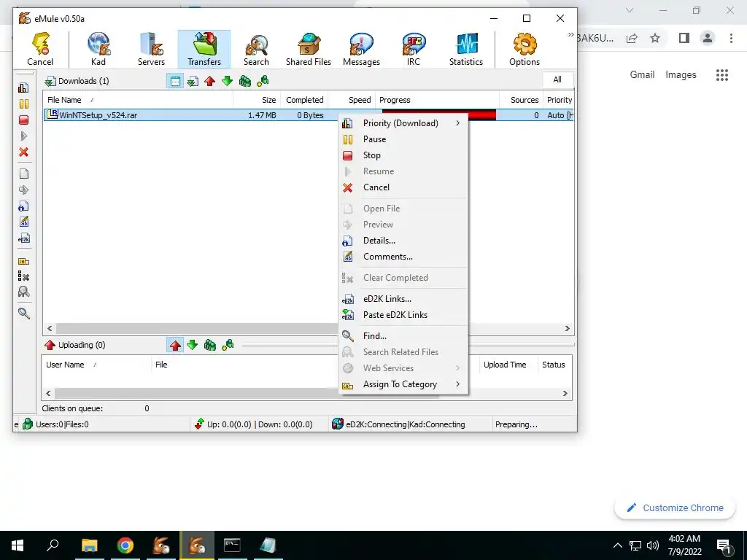The image size is (747, 560).
Task: Choose eD2K Links... menu entry
Action: 403,298
